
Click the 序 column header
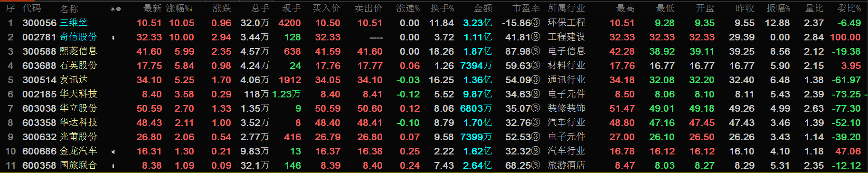pyautogui.click(x=10, y=9)
